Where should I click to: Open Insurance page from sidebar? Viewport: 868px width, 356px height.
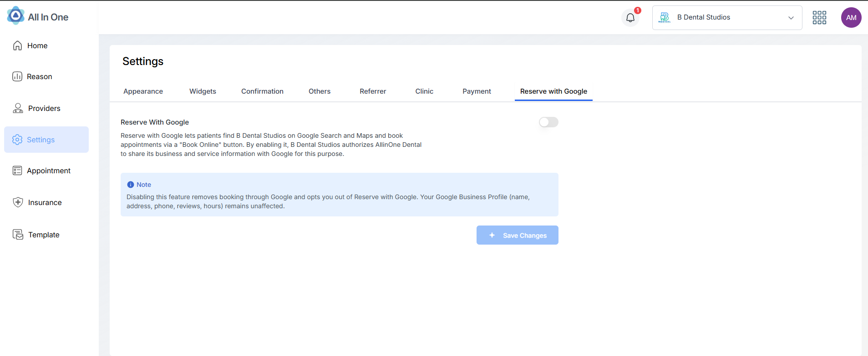[45, 202]
